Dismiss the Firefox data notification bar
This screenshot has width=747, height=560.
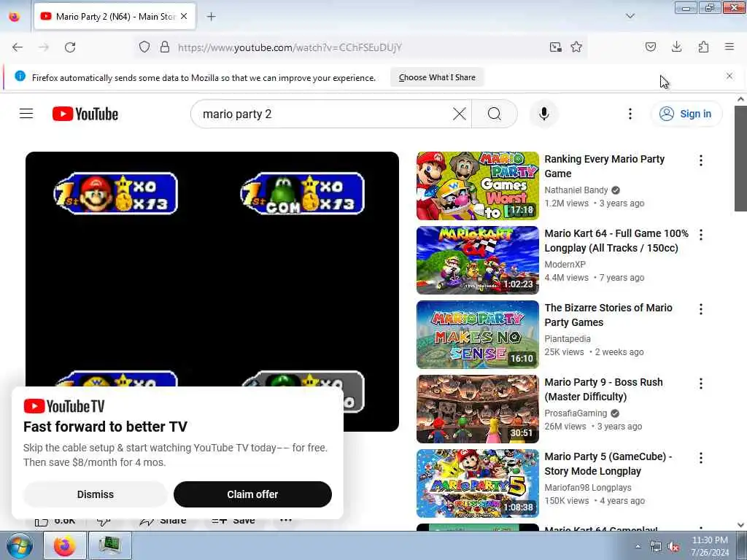click(x=729, y=76)
